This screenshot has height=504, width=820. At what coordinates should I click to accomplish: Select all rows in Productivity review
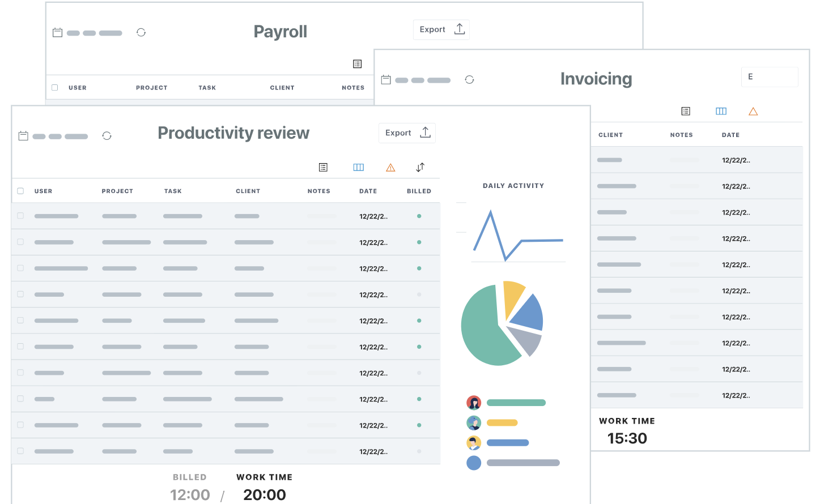(x=20, y=191)
